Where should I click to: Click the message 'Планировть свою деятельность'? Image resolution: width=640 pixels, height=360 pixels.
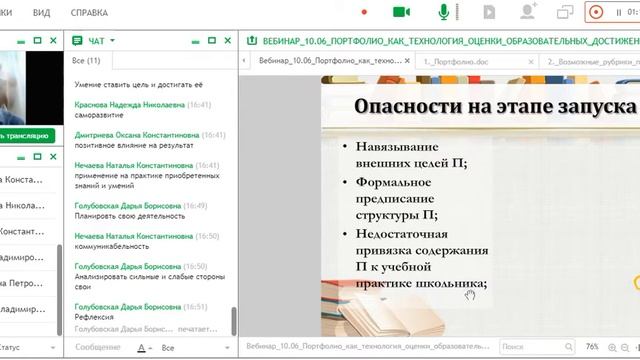130,216
